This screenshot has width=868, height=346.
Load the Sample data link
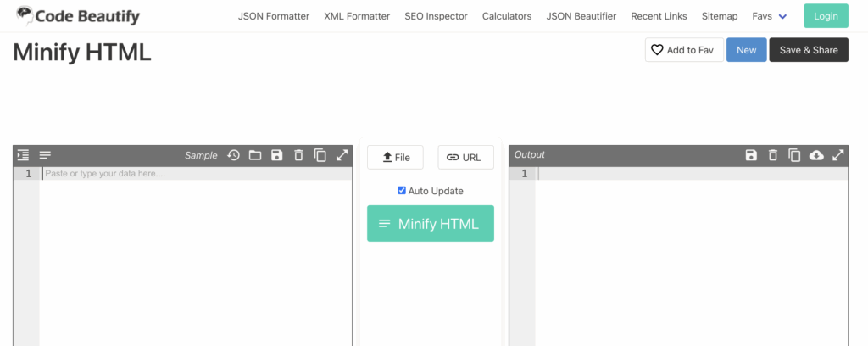pyautogui.click(x=201, y=155)
